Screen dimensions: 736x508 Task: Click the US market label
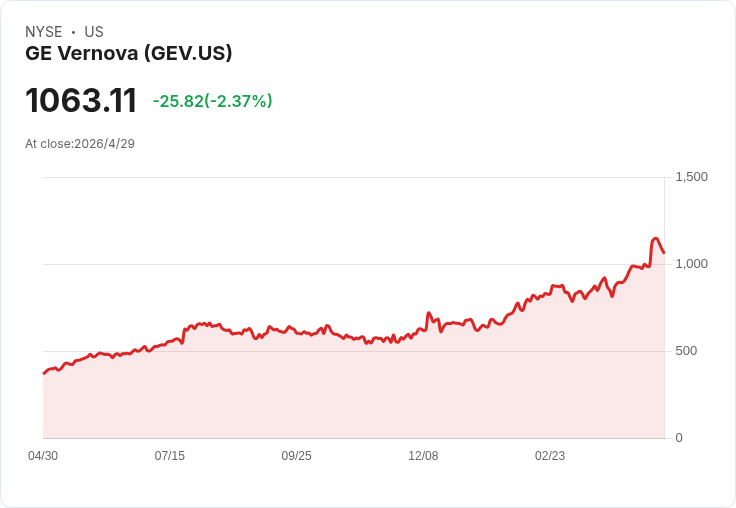[x=94, y=32]
